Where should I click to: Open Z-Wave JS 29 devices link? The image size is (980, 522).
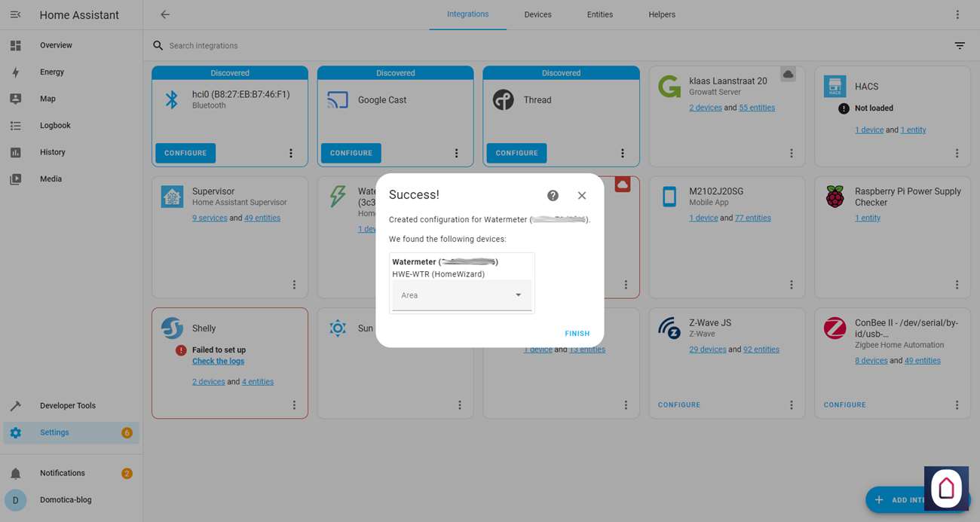(708, 350)
